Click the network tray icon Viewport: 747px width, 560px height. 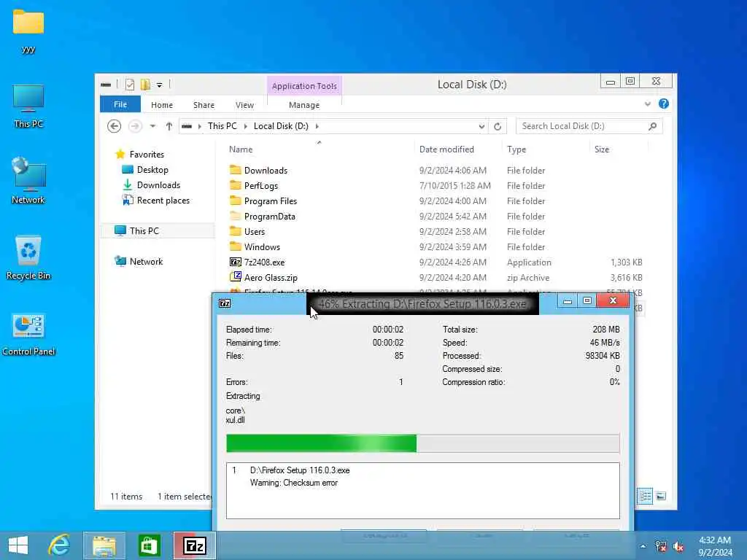tap(660, 547)
